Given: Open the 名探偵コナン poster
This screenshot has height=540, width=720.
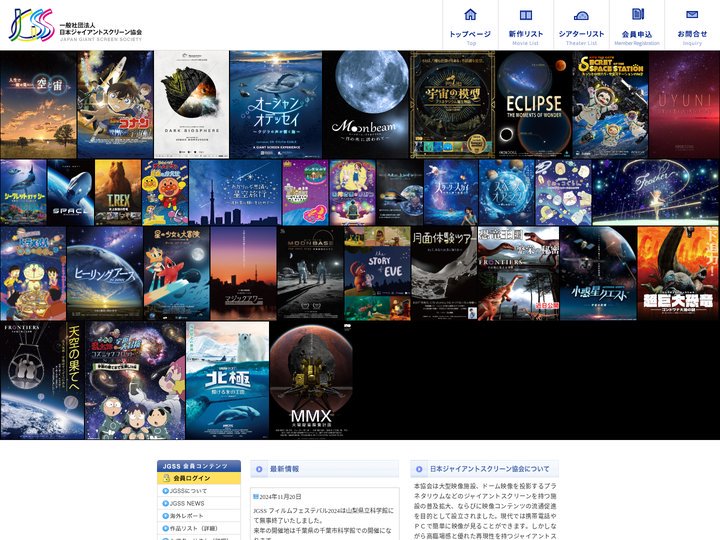Looking at the screenshot, I should pos(115,105).
